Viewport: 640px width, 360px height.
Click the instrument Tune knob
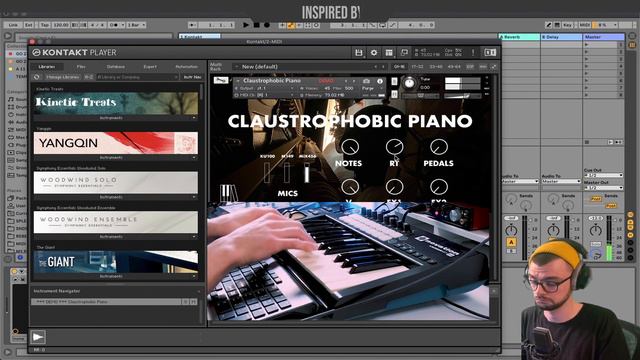click(409, 83)
